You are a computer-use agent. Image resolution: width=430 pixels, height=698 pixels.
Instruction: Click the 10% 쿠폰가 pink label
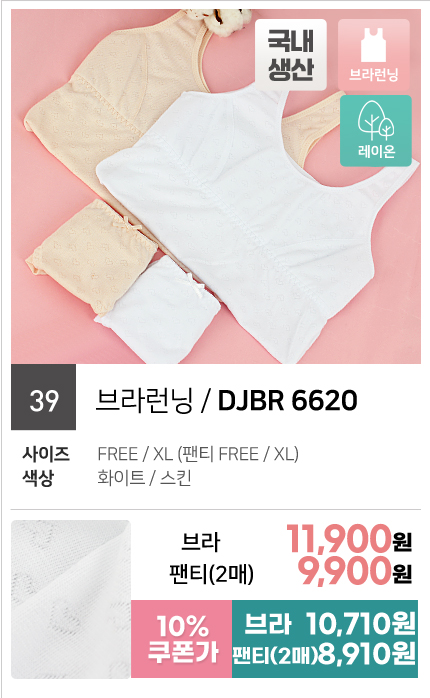[182, 639]
